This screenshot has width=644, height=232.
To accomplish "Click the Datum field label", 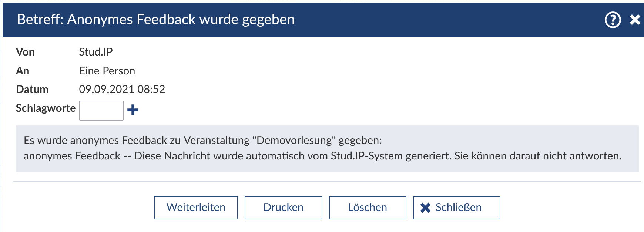I will coord(32,89).
